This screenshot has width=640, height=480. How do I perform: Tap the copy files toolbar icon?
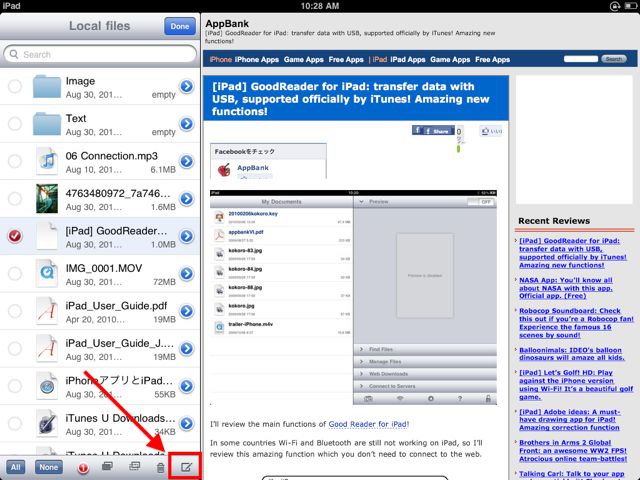pos(107,467)
